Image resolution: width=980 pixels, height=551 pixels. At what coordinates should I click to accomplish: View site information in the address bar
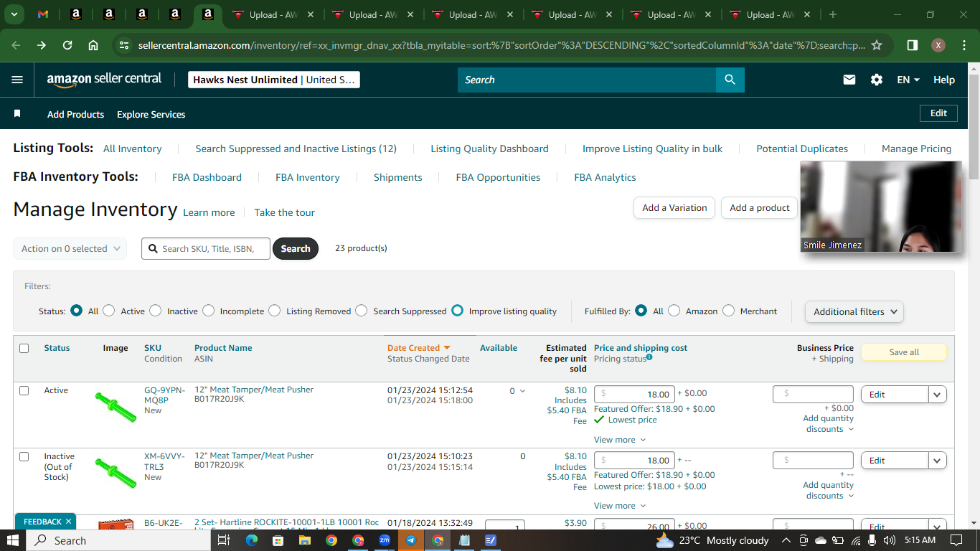[125, 45]
